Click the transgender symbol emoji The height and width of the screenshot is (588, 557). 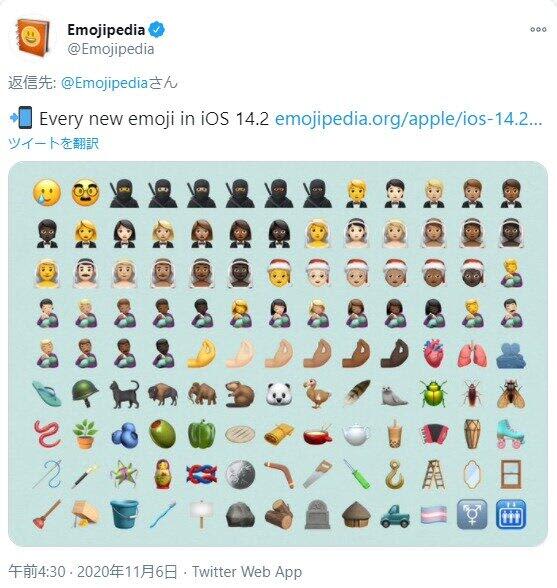472,514
